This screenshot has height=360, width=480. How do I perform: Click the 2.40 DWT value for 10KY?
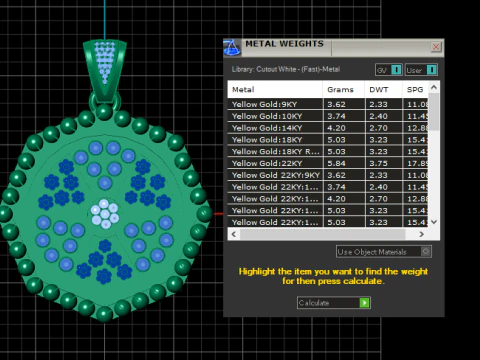click(x=378, y=116)
